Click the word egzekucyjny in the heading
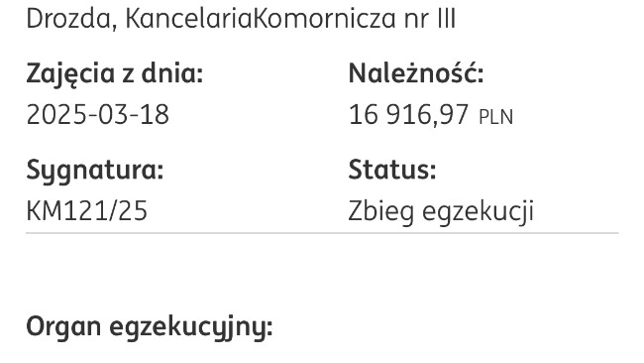 pyautogui.click(x=191, y=328)
